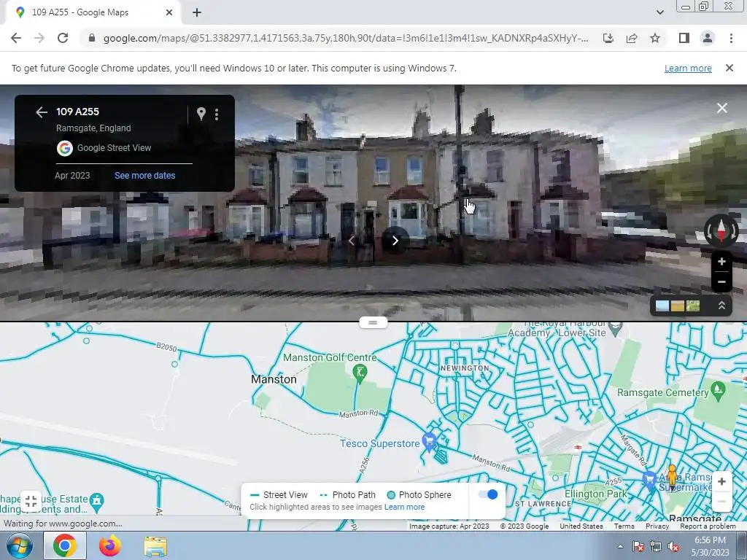747x560 pixels.
Task: Click the address bar URL
Action: coord(345,38)
